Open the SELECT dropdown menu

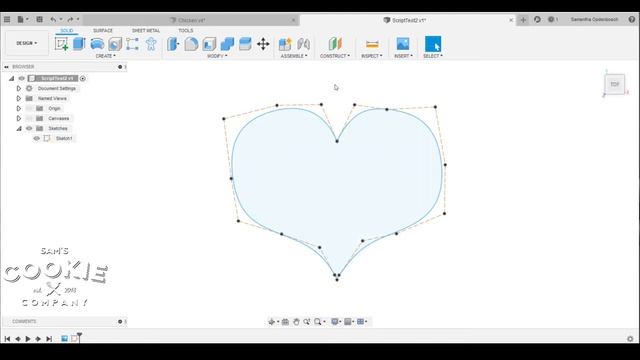pos(433,56)
